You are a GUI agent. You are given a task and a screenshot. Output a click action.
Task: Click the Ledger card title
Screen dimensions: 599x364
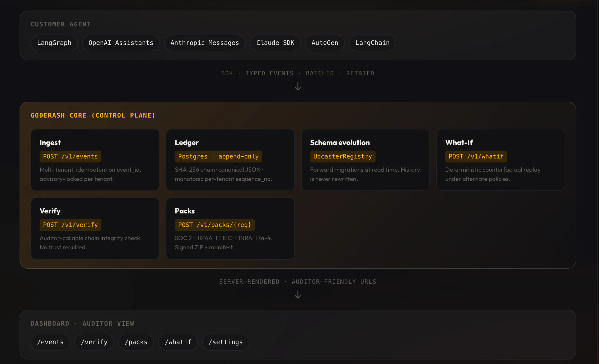[187, 142]
